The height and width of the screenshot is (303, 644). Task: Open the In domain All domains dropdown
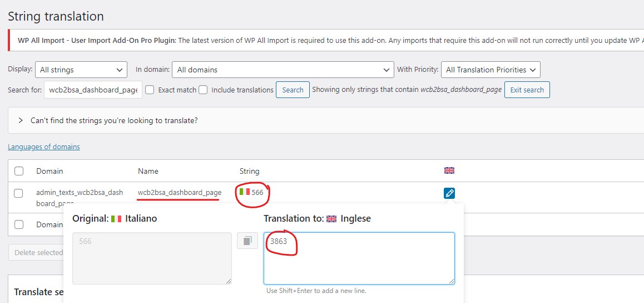[283, 70]
